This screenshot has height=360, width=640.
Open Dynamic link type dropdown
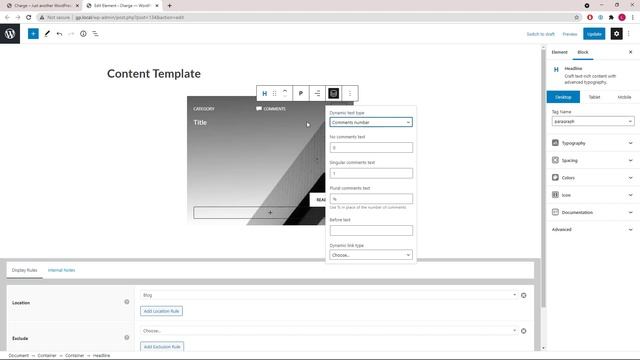point(371,255)
